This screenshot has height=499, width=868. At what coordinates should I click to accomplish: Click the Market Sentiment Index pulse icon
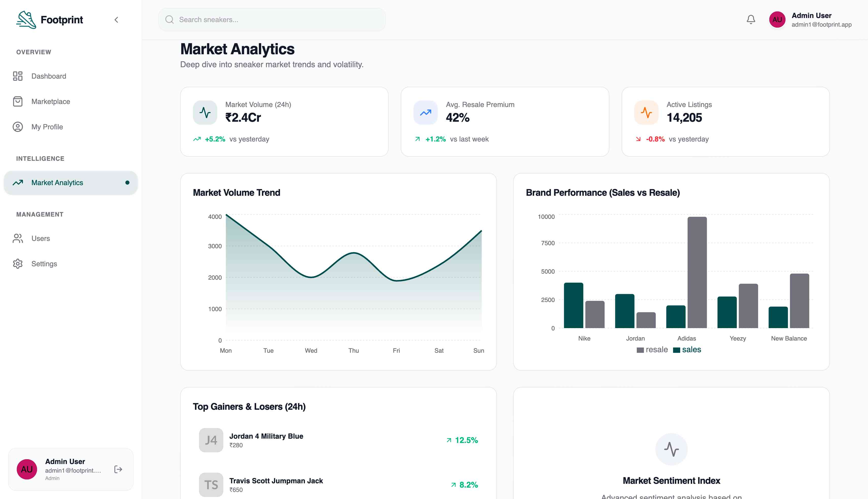671,449
